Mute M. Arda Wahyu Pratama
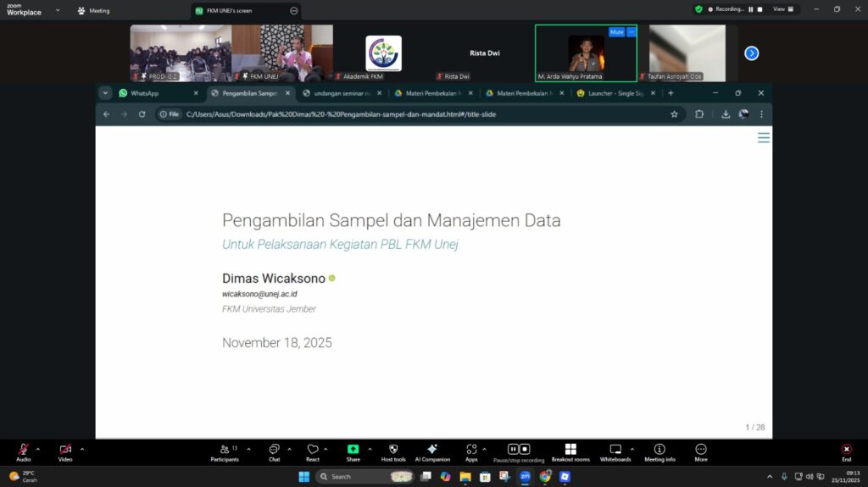This screenshot has height=487, width=868. pos(616,32)
